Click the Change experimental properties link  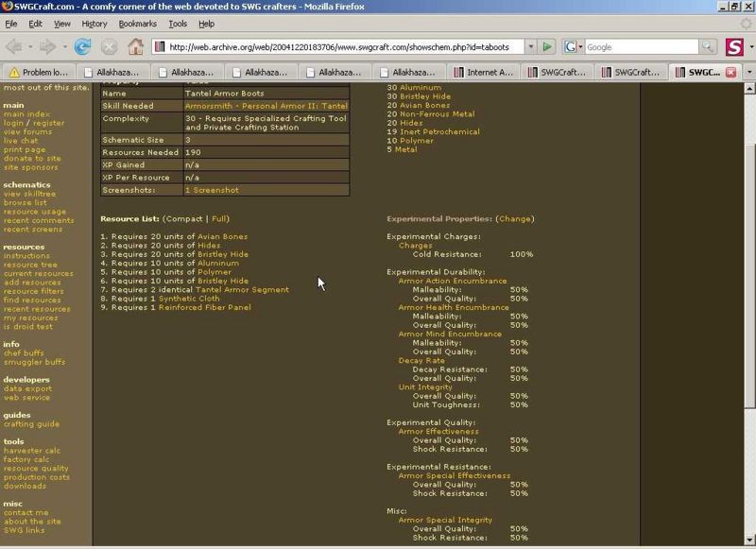click(515, 218)
